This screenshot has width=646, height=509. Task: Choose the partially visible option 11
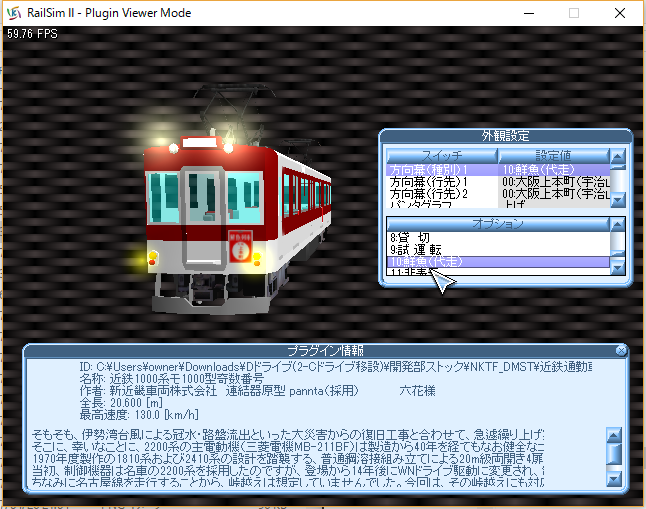(x=498, y=272)
